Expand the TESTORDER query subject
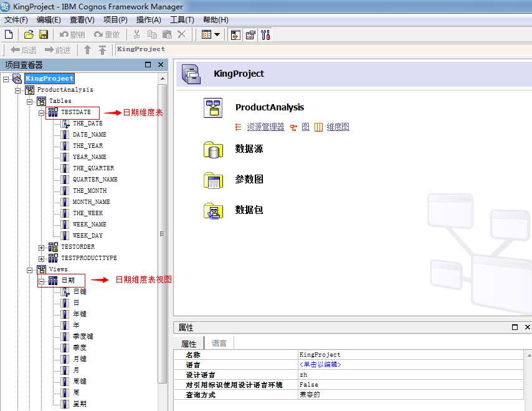 41,248
